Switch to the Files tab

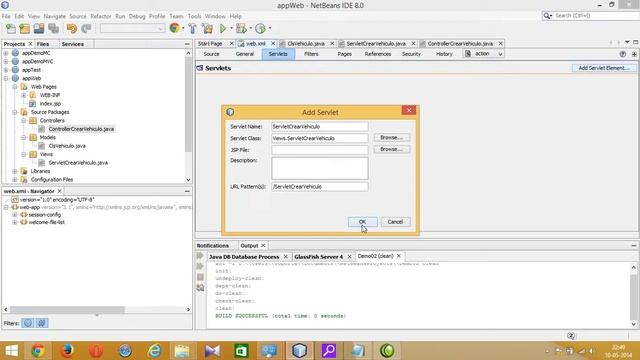[x=43, y=44]
